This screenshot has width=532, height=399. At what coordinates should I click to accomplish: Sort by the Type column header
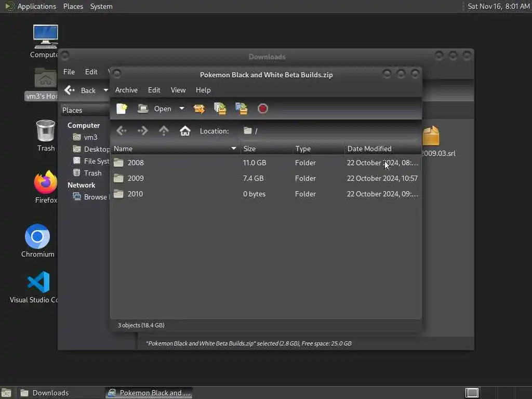tap(318, 149)
